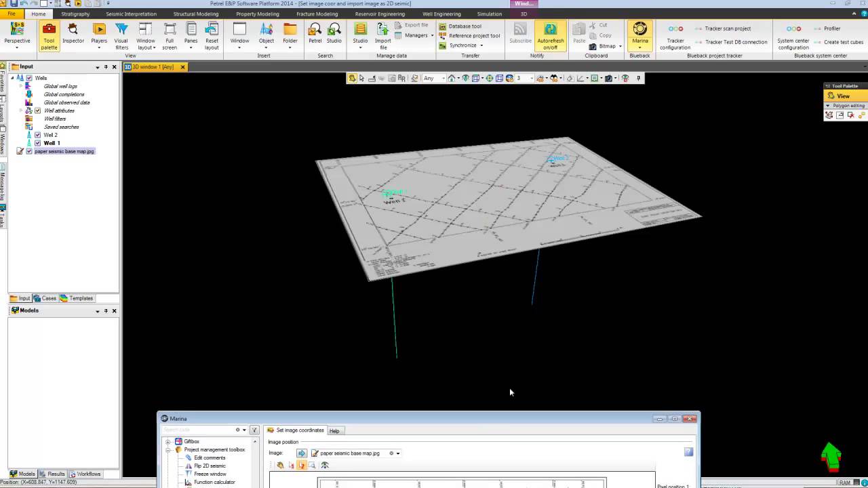The image size is (868, 488).
Task: Select Global completions tree item
Action: [64, 94]
